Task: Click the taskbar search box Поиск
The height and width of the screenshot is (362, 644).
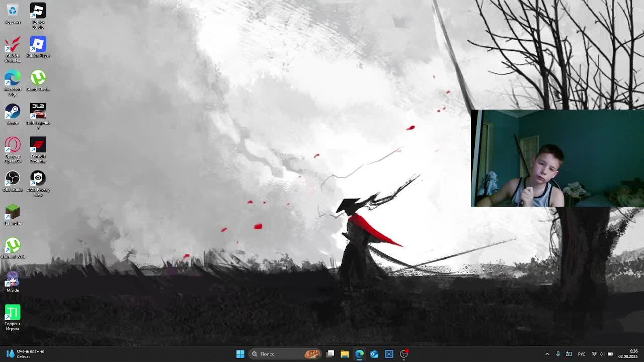Action: click(285, 354)
